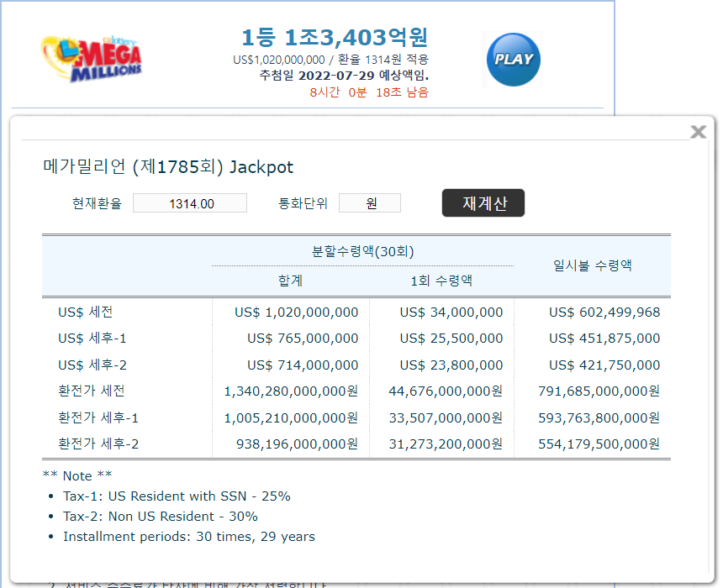
Task: Click the US$ 451,875,000 cell
Action: [604, 339]
